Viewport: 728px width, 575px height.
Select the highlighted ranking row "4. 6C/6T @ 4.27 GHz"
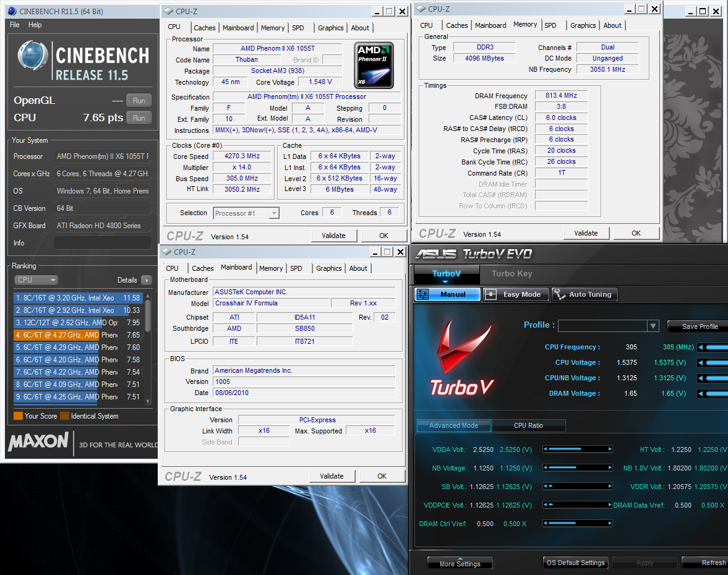pos(77,335)
